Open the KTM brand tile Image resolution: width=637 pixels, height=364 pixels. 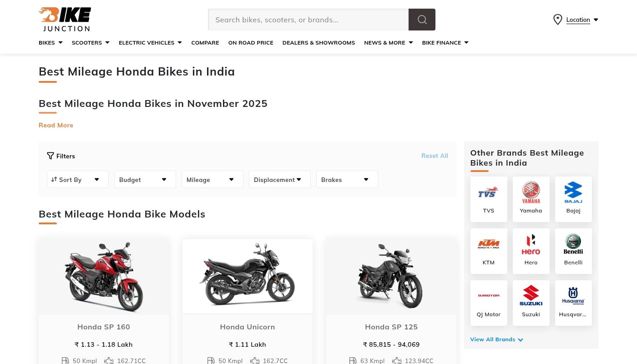click(489, 251)
